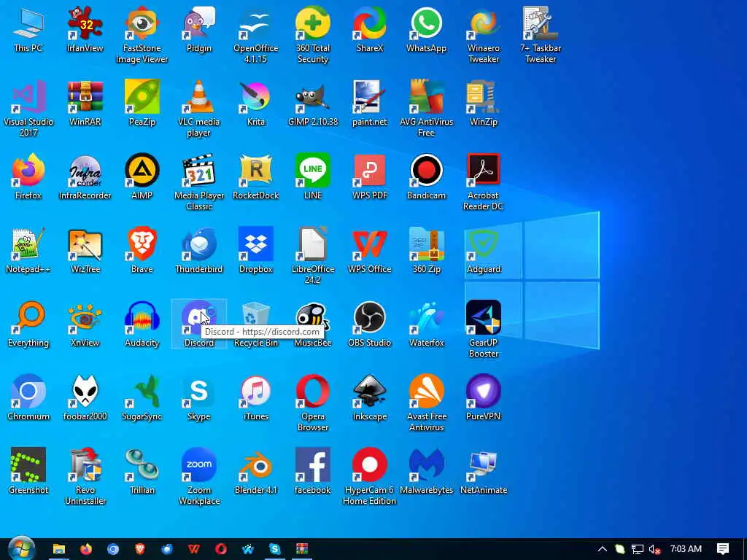This screenshot has width=747, height=560.
Task: Open the Action Center notifications
Action: 723,549
